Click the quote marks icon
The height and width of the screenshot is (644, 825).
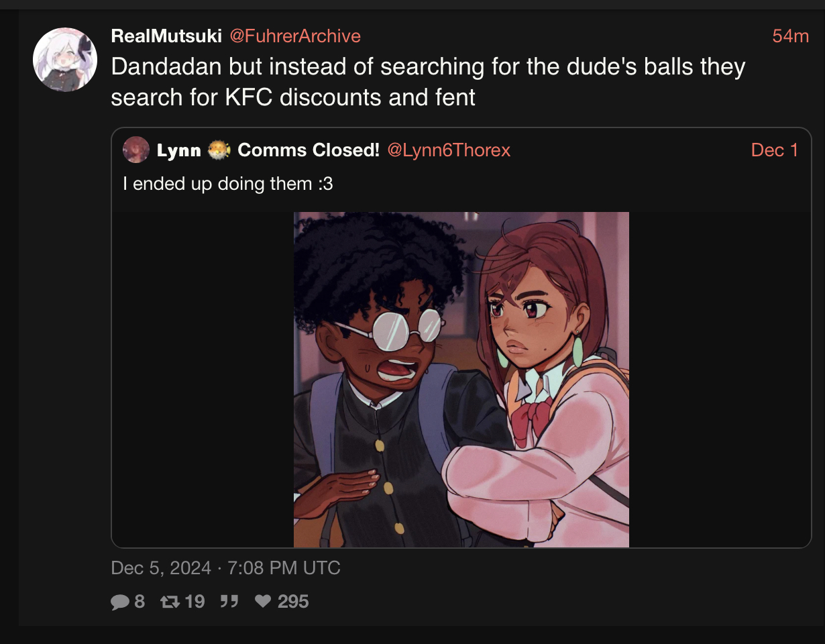point(229,602)
